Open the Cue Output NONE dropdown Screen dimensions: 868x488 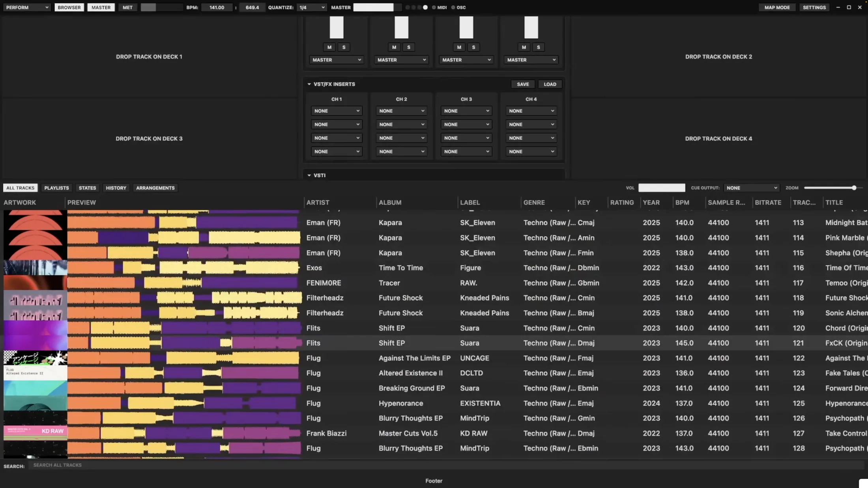[752, 188]
